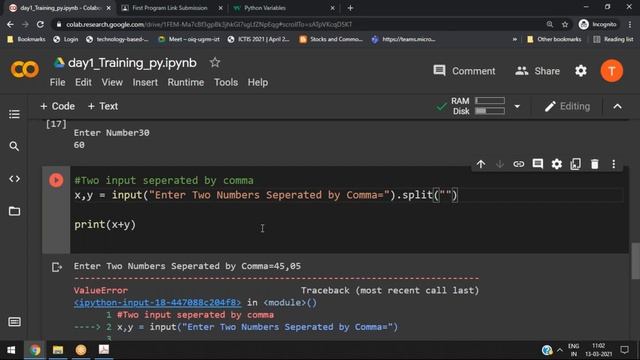Open more cell actions menu
The width and height of the screenshot is (640, 360).
[x=613, y=164]
